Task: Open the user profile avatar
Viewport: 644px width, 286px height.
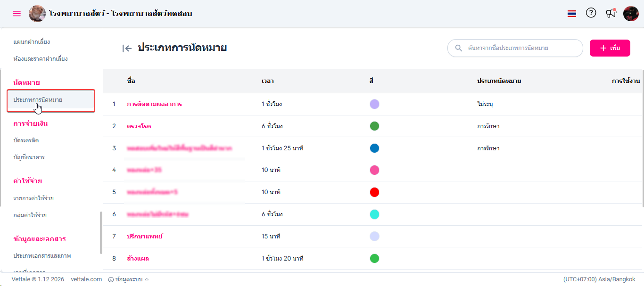Action: pos(631,14)
